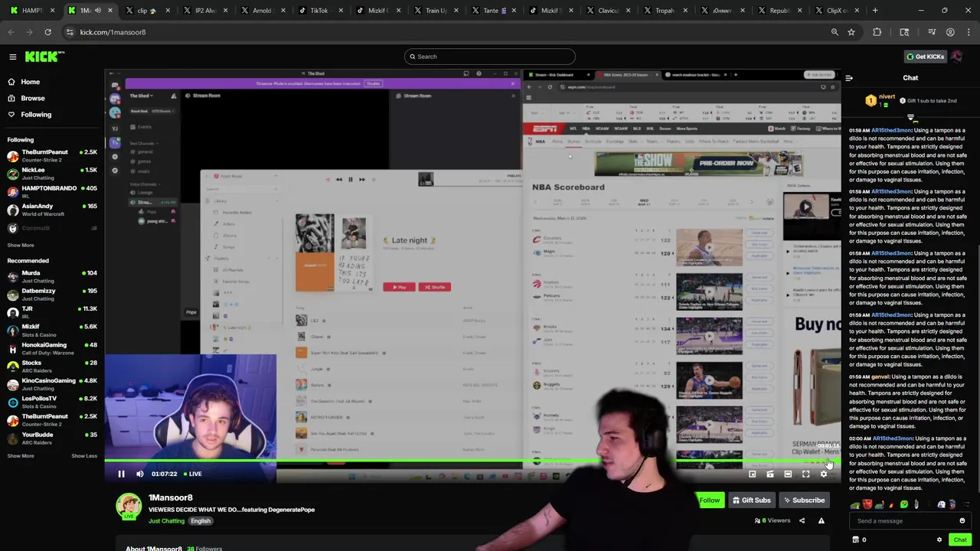
Task: Report the stream via the warning icon
Action: (x=822, y=521)
